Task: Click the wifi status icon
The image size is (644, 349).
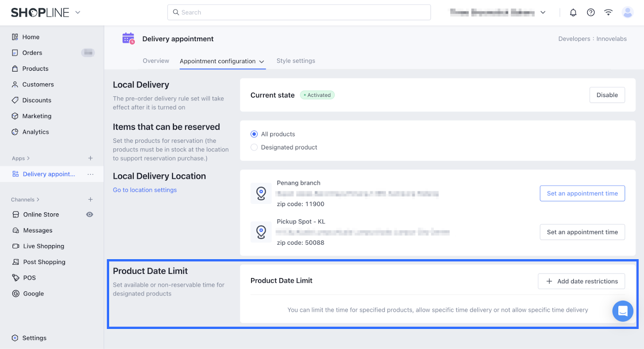Action: pos(608,12)
